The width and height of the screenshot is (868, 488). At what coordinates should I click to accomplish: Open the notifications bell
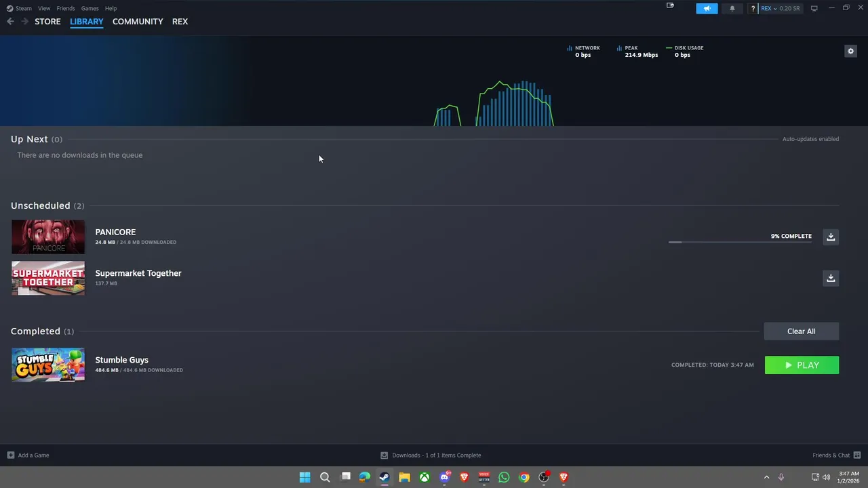(x=732, y=8)
